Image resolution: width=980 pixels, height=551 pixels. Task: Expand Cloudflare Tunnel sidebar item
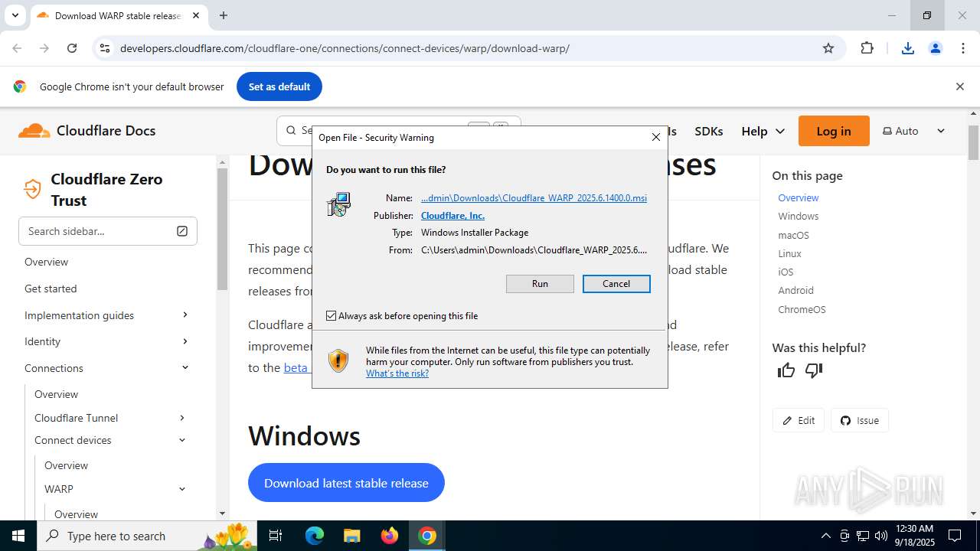182,418
